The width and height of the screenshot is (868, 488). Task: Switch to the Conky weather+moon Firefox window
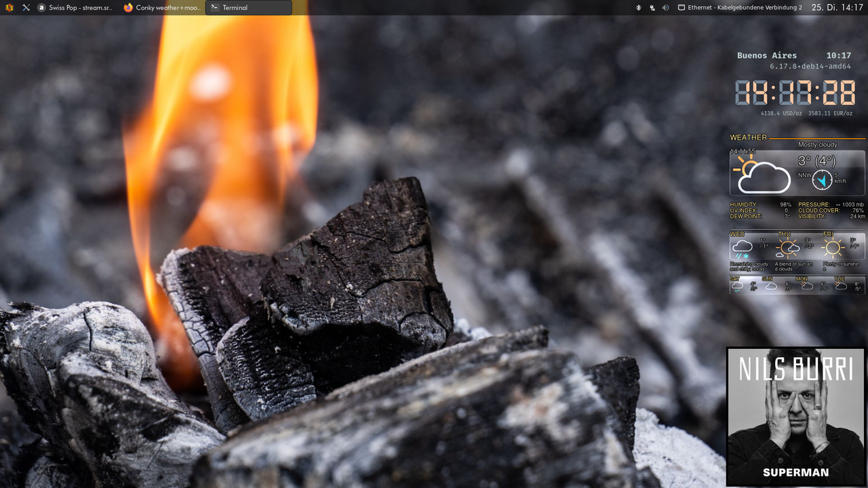click(162, 7)
